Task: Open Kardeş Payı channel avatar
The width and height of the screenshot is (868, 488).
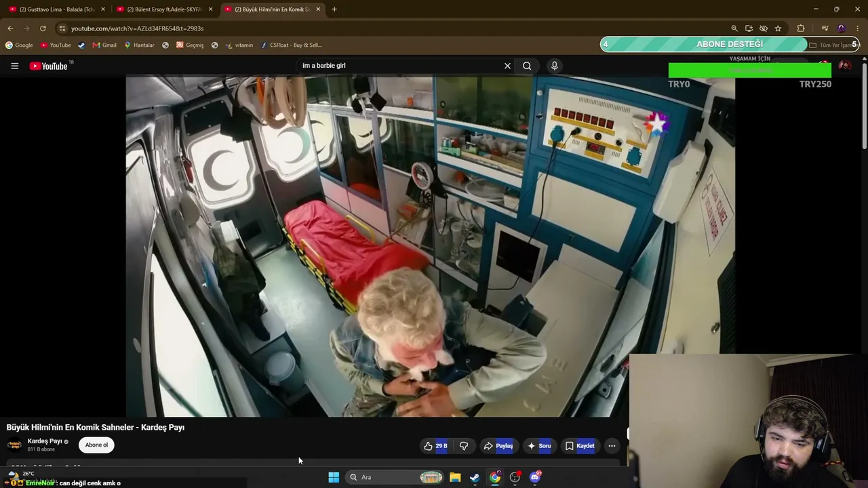Action: [14, 445]
